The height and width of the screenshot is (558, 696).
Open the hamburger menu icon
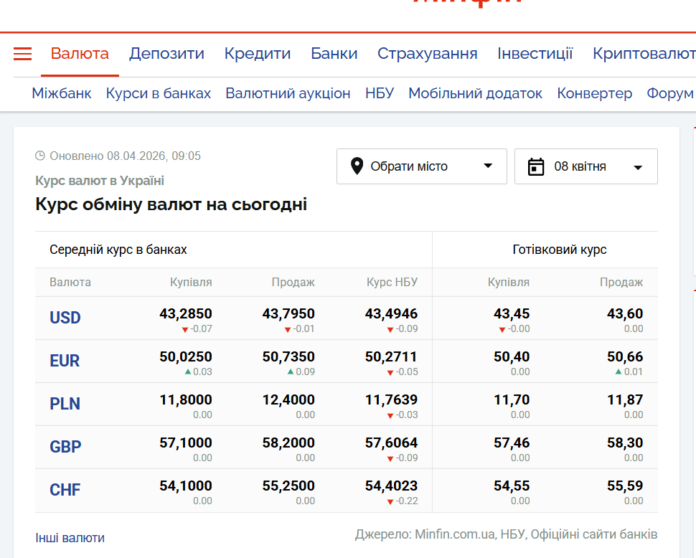point(22,54)
